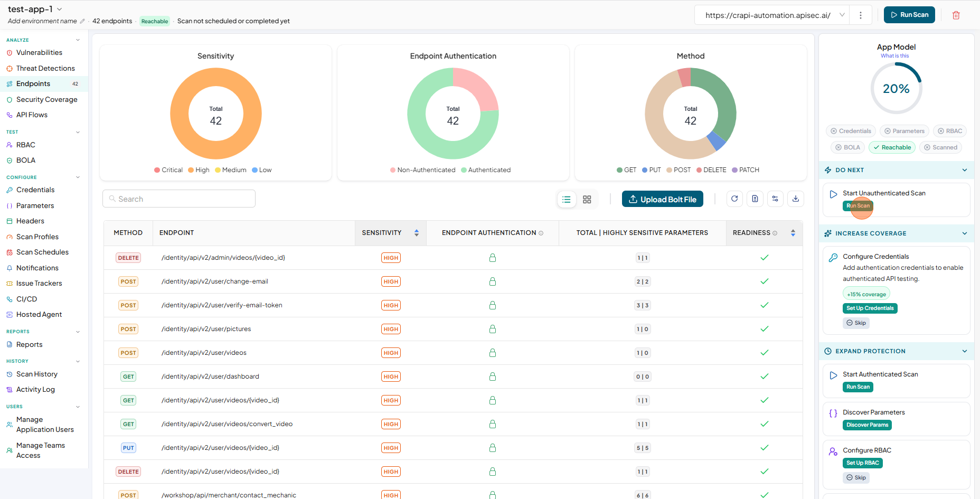Click the red delete trash icon
This screenshot has width=980, height=499.
click(x=956, y=15)
